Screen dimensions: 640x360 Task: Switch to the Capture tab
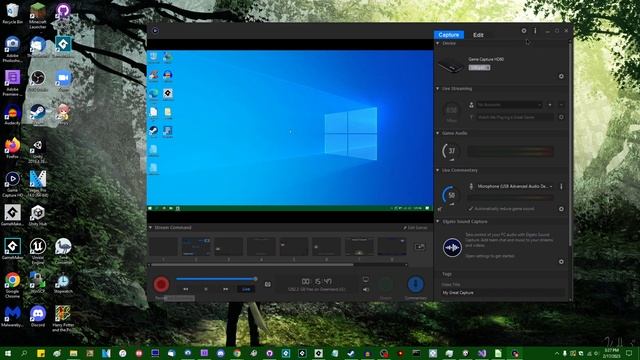click(x=449, y=35)
